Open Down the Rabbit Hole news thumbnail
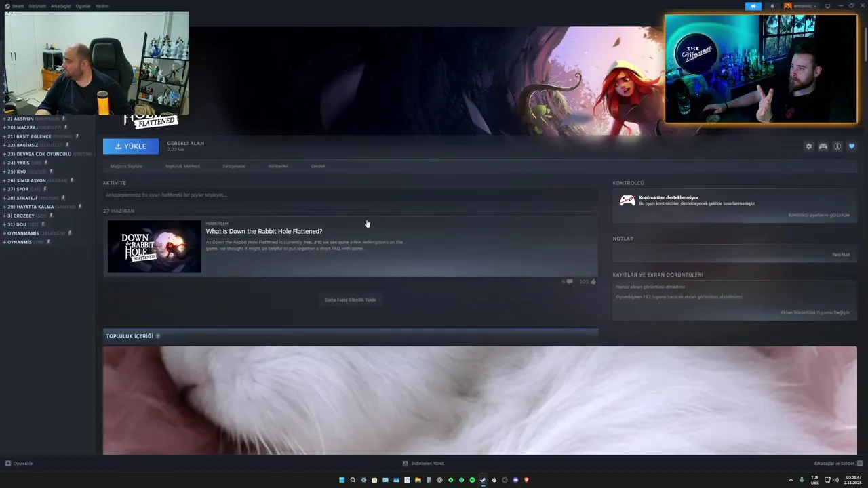The width and height of the screenshot is (868, 488). (x=155, y=247)
